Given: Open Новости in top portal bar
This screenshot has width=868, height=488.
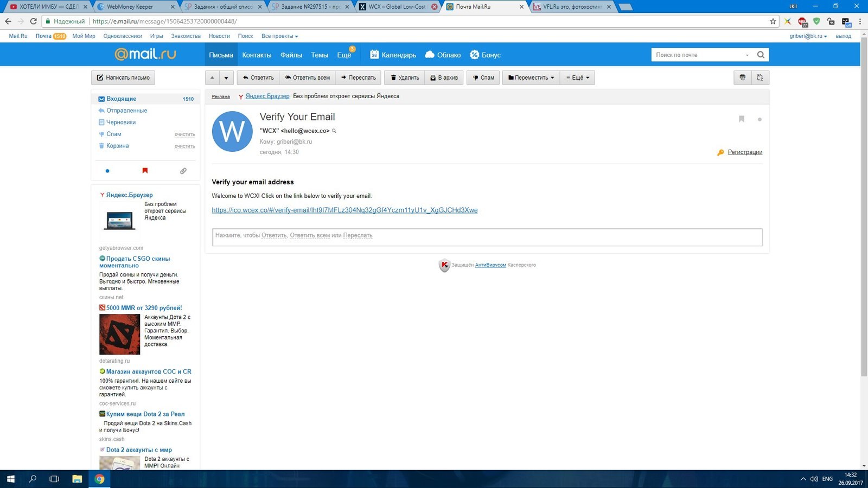Looking at the screenshot, I should click(219, 36).
